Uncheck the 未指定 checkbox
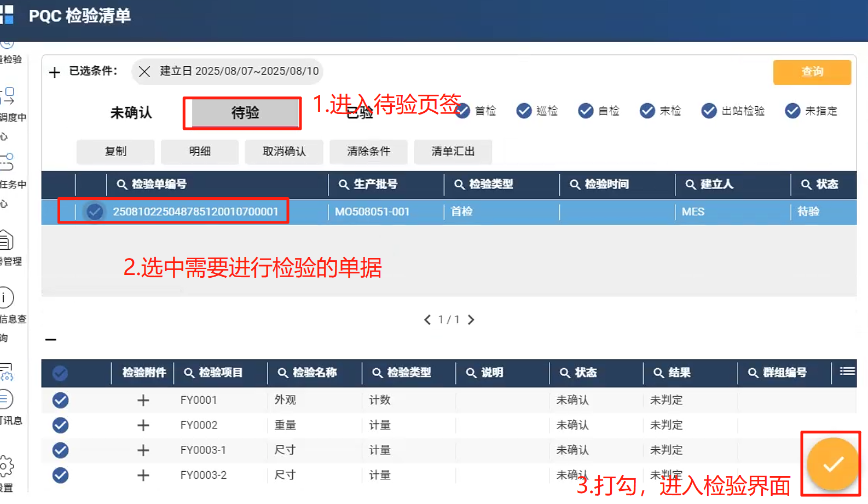 (792, 111)
